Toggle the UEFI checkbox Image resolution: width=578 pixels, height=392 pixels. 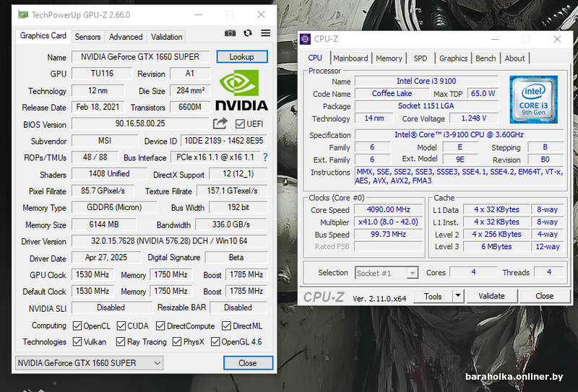[x=240, y=123]
